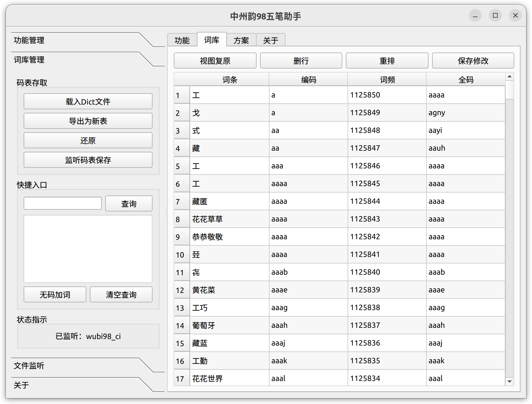
Task: Switch to the 方案 tab
Action: (x=241, y=40)
